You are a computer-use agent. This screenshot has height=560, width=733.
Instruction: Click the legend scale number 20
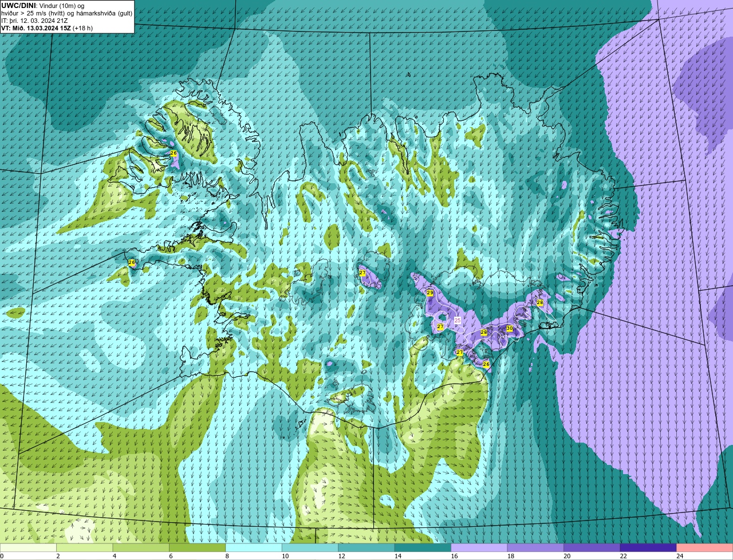[x=567, y=556]
